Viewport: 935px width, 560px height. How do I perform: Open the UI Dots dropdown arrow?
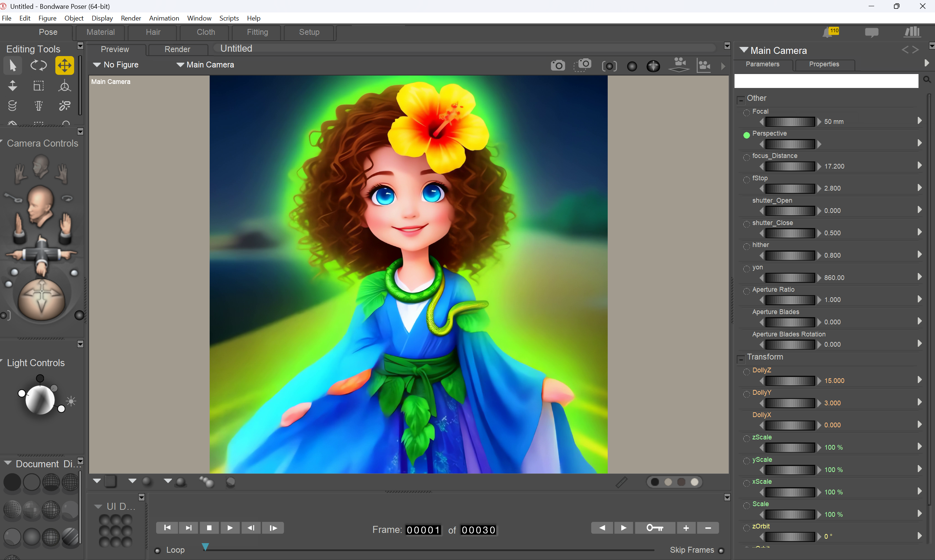pos(98,506)
